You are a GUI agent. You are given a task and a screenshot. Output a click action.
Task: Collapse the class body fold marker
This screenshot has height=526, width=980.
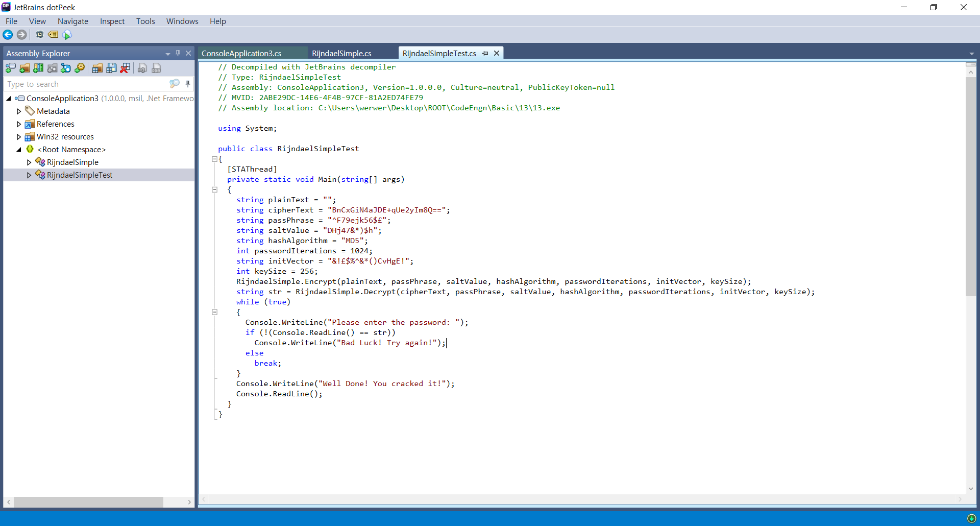215,159
